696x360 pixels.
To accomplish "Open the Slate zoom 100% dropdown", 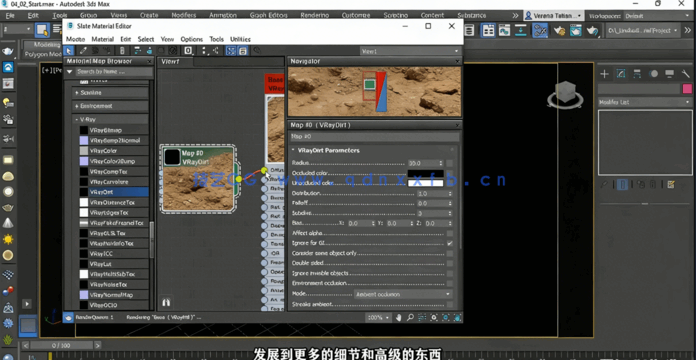I will tap(379, 317).
